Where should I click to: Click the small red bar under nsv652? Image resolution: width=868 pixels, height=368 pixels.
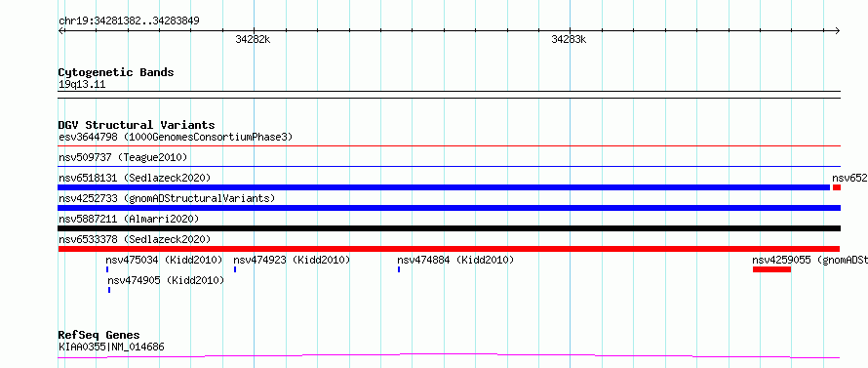pyautogui.click(x=837, y=187)
